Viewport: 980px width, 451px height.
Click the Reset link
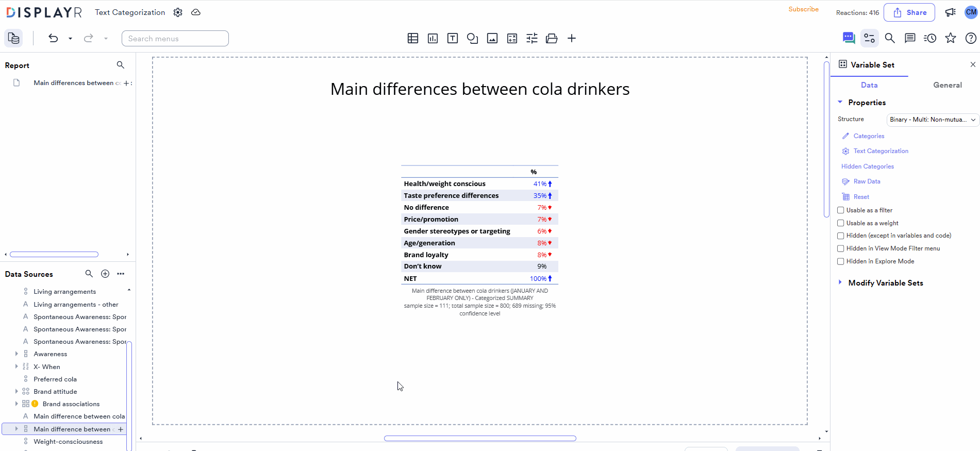point(861,197)
